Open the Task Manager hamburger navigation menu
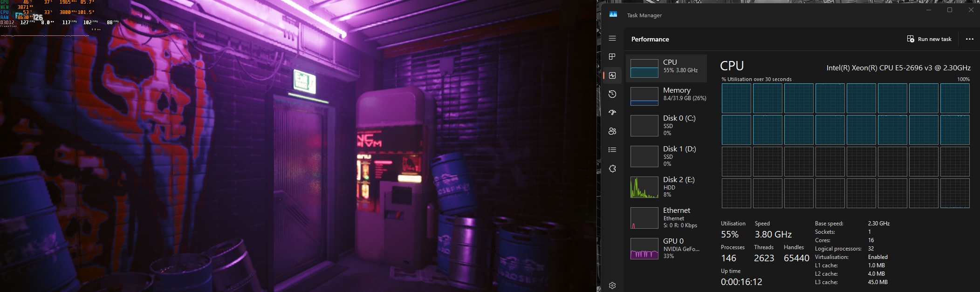 pyautogui.click(x=612, y=39)
